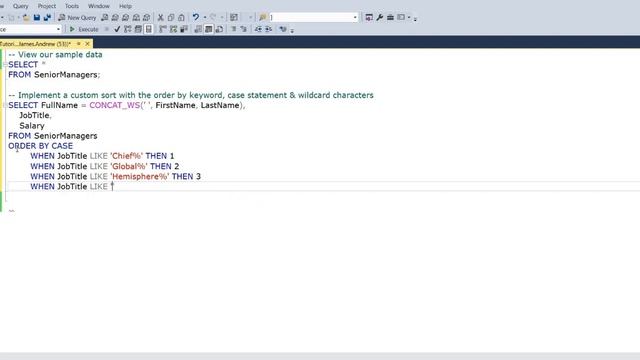Open the Help menu
Image resolution: width=640 pixels, height=360 pixels.
125,6
